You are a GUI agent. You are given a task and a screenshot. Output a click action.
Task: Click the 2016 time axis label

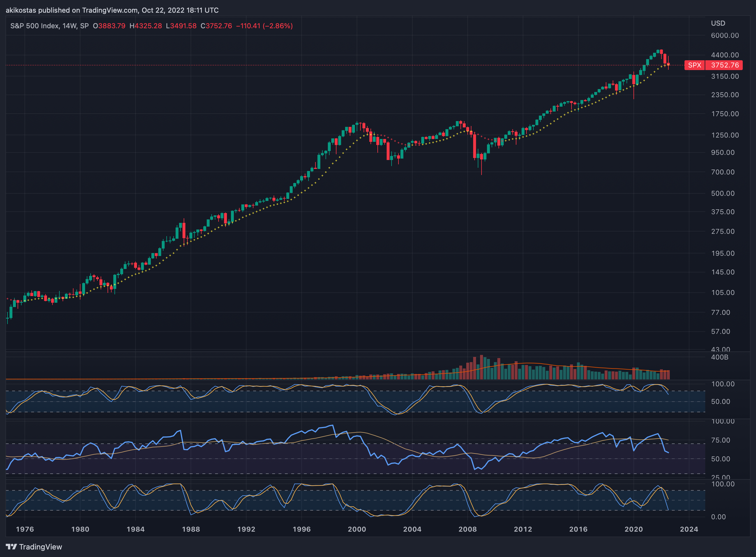coord(578,529)
